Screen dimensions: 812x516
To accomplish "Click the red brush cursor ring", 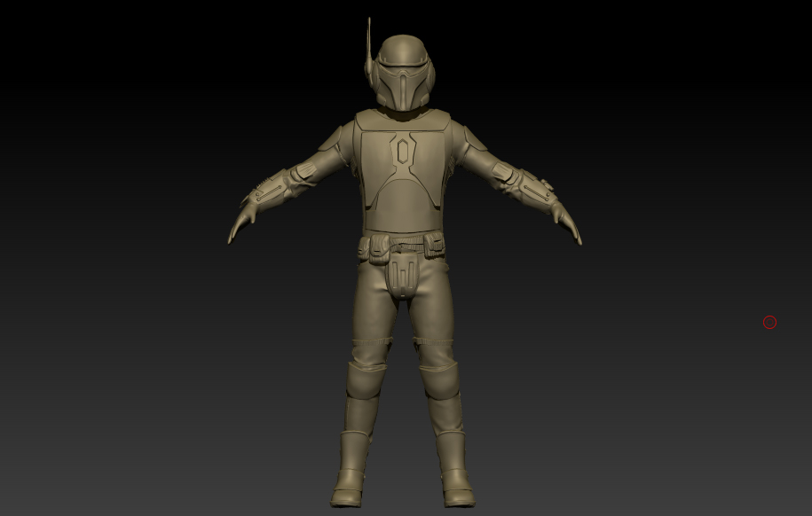I will click(x=769, y=323).
